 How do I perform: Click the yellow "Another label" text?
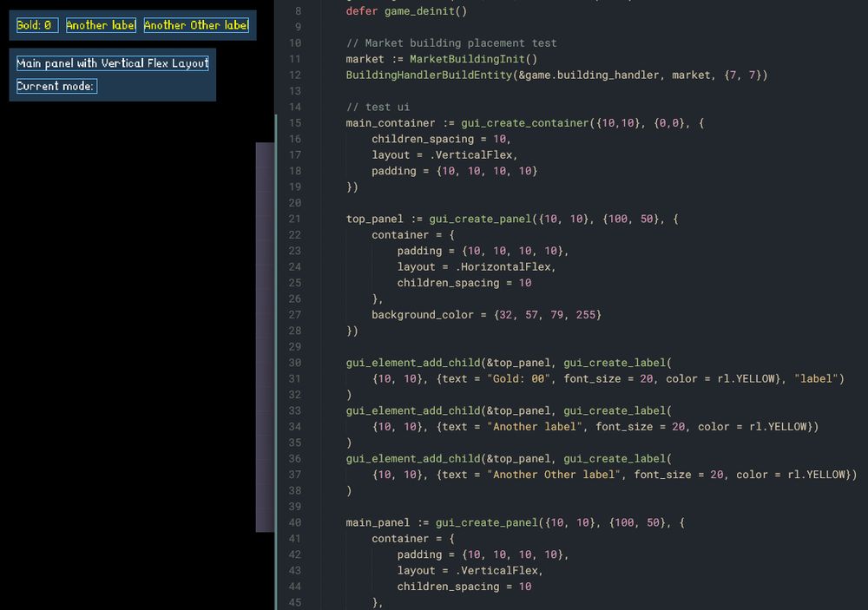(101, 25)
